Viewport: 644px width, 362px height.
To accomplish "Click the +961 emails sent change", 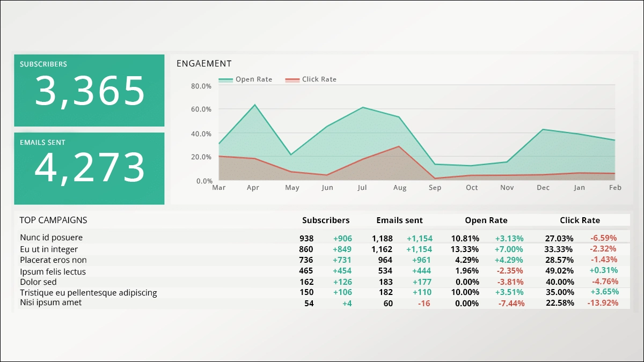I will point(422,260).
